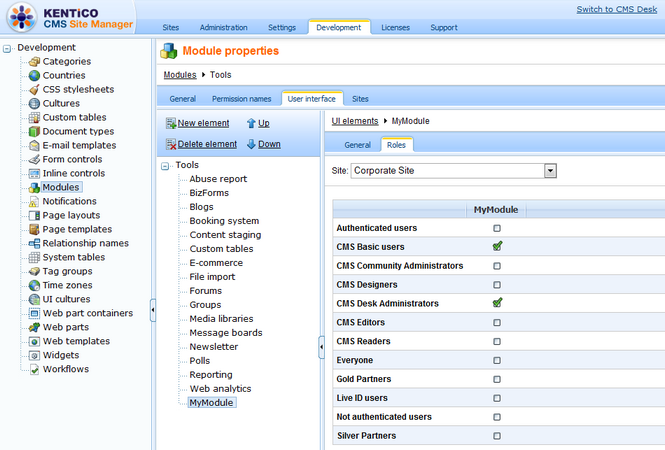665x450 pixels.
Task: Click the Countries globe icon
Action: [x=34, y=76]
